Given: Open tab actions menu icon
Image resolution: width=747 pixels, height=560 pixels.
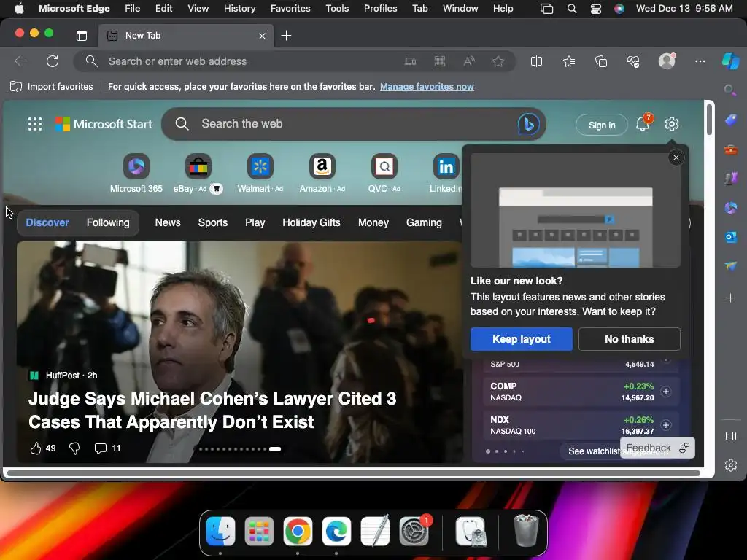Looking at the screenshot, I should [x=82, y=36].
